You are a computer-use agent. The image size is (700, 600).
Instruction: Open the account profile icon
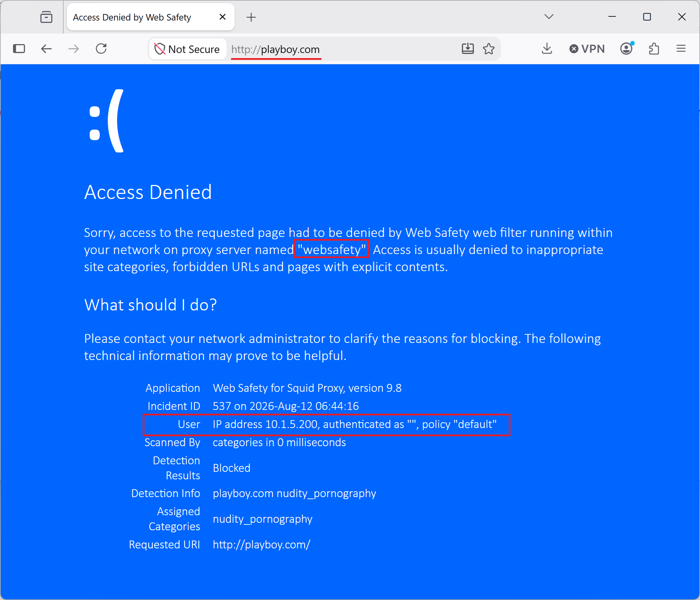pos(627,49)
